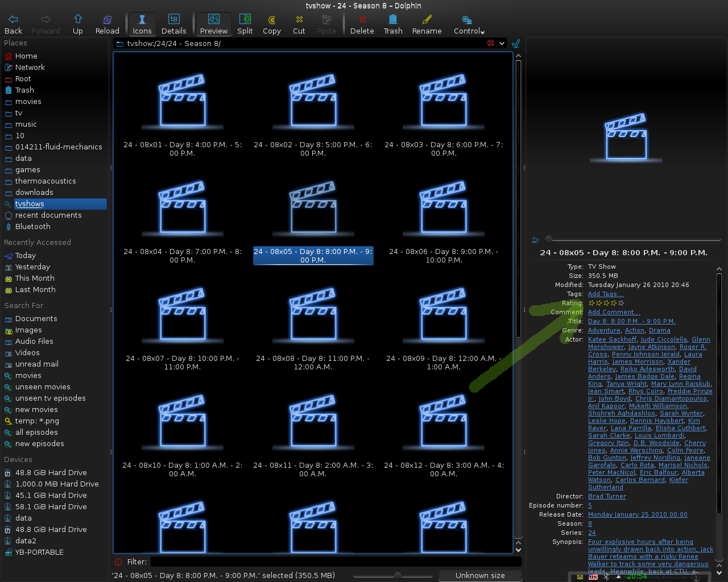Image resolution: width=728 pixels, height=582 pixels.
Task: Open the Control menu
Action: pyautogui.click(x=469, y=24)
